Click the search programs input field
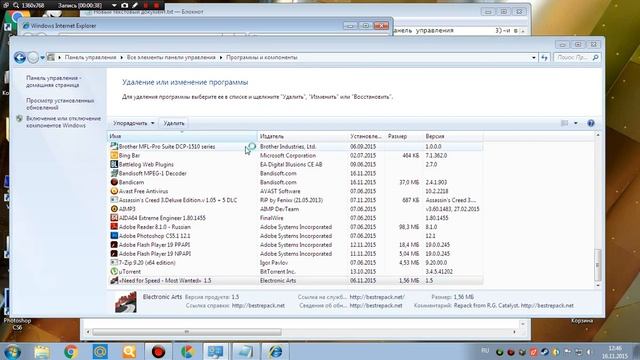The height and width of the screenshot is (360, 640). [572, 58]
